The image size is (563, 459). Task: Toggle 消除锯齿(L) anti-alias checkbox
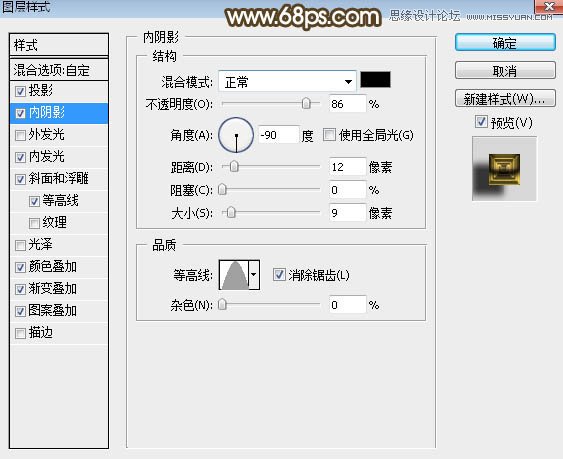[x=279, y=275]
